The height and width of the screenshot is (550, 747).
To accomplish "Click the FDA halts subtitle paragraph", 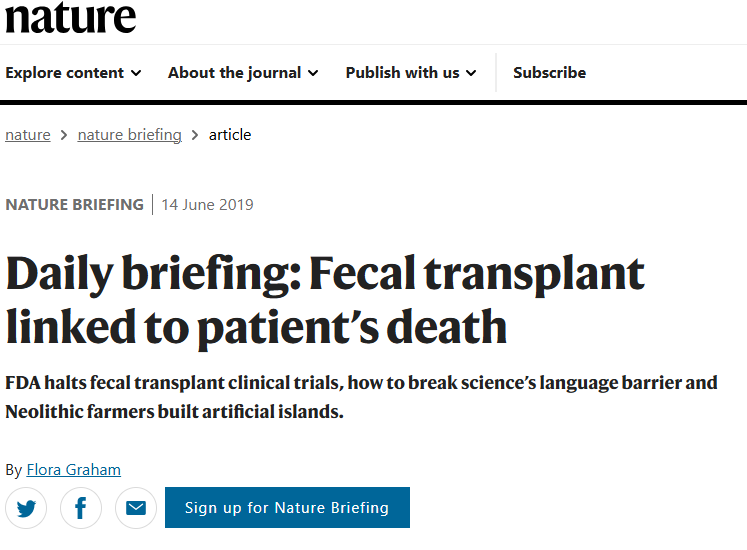I will coord(360,397).
